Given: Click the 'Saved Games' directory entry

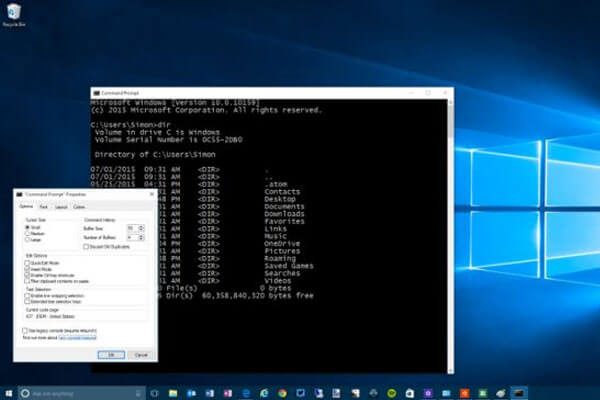Looking at the screenshot, I should click(x=289, y=266).
